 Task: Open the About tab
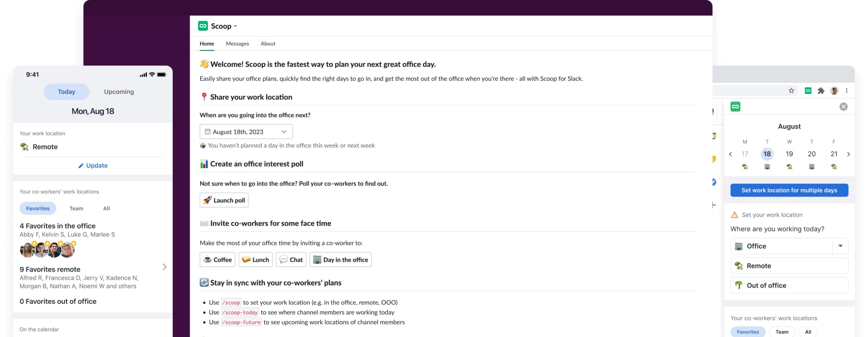coord(268,44)
